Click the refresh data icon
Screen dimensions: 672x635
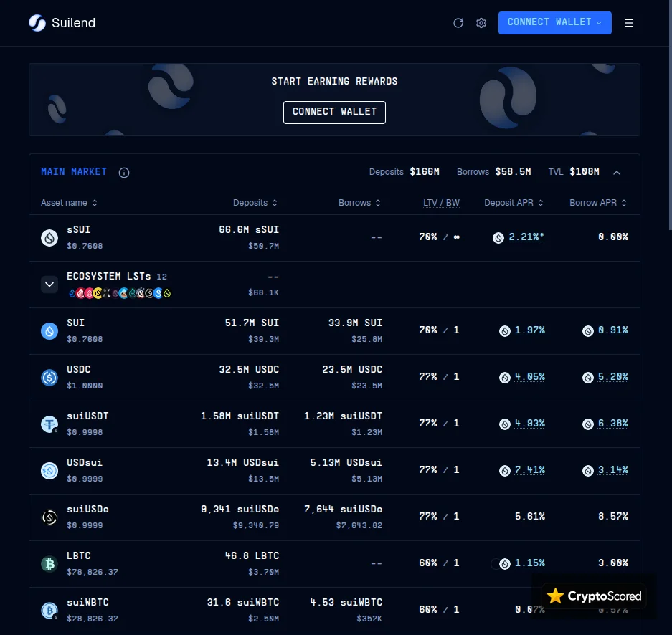pos(458,23)
